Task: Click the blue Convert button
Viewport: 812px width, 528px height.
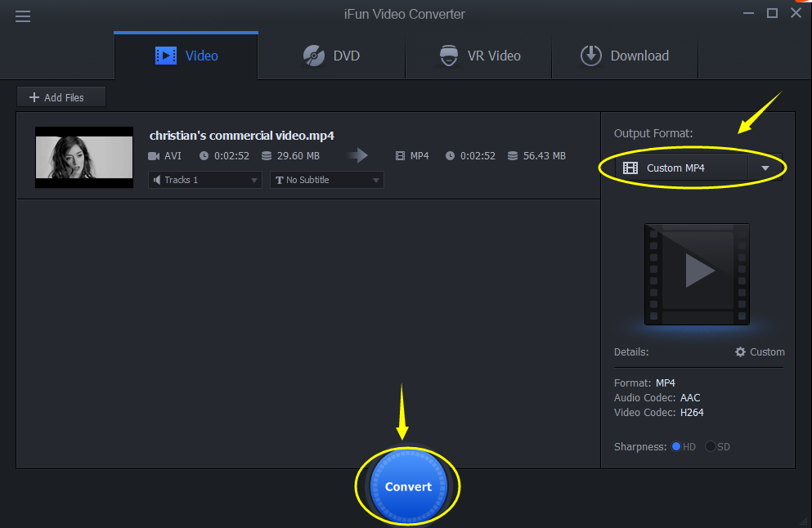Action: (408, 486)
